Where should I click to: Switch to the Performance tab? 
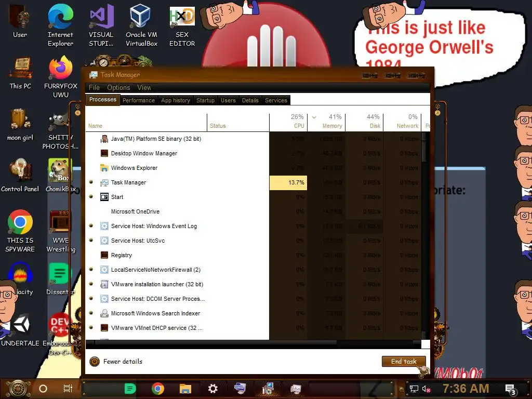click(x=138, y=100)
